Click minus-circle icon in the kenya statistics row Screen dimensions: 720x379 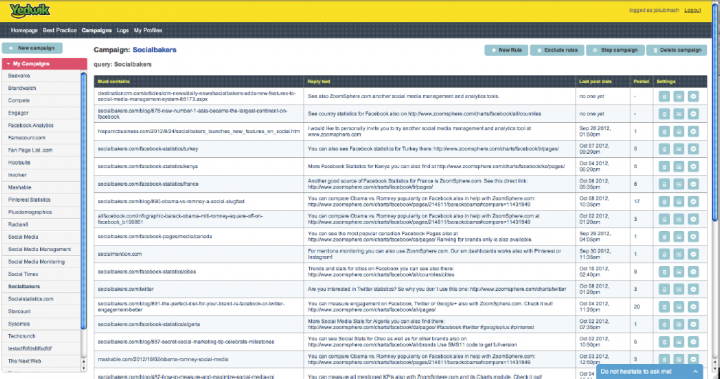(693, 166)
